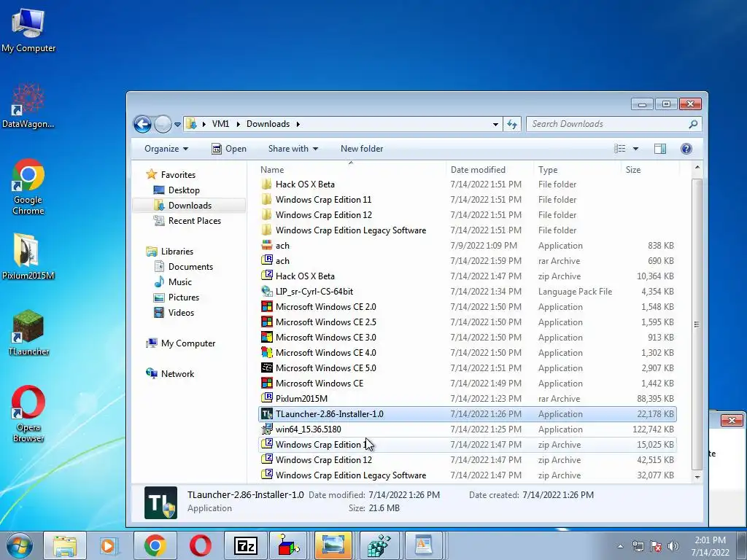Select the ach Application file icon
This screenshot has width=747, height=560.
tap(267, 245)
